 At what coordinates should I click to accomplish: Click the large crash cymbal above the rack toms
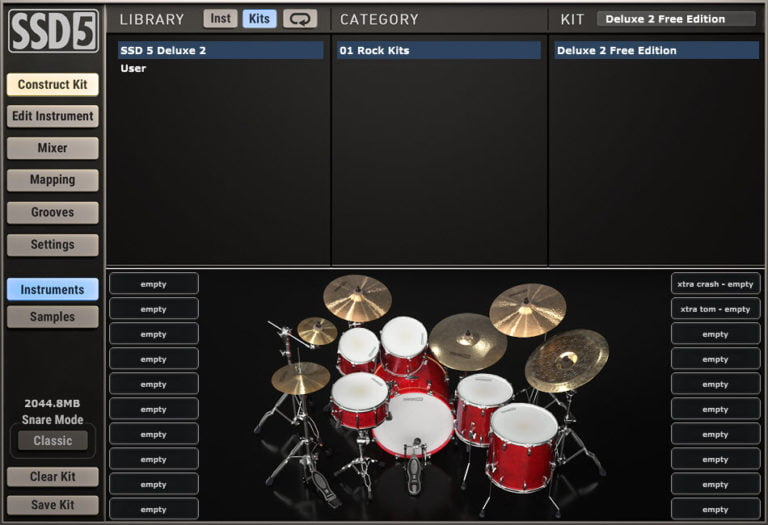[357, 298]
